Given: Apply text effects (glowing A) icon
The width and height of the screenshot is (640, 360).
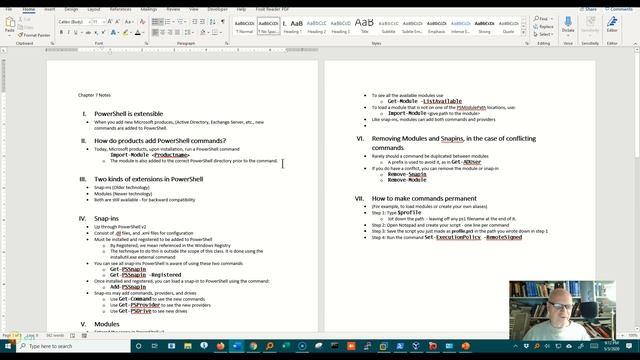Looking at the screenshot, I should (113, 33).
